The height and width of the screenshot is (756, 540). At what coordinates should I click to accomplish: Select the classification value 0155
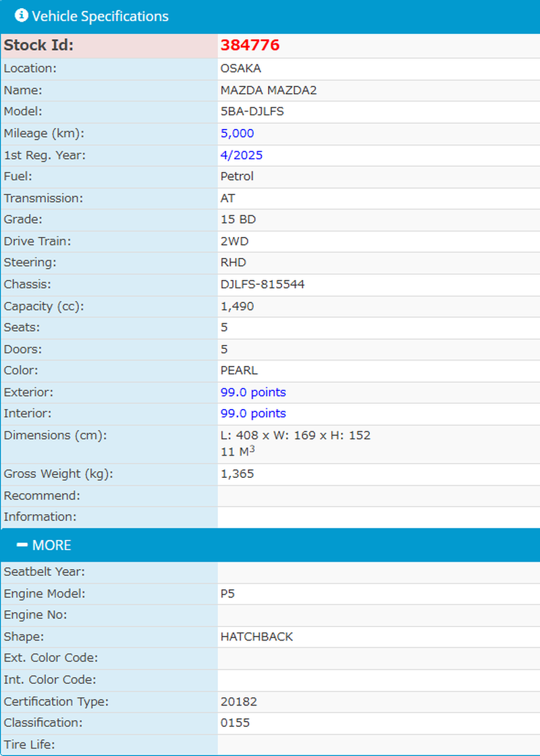(x=236, y=723)
